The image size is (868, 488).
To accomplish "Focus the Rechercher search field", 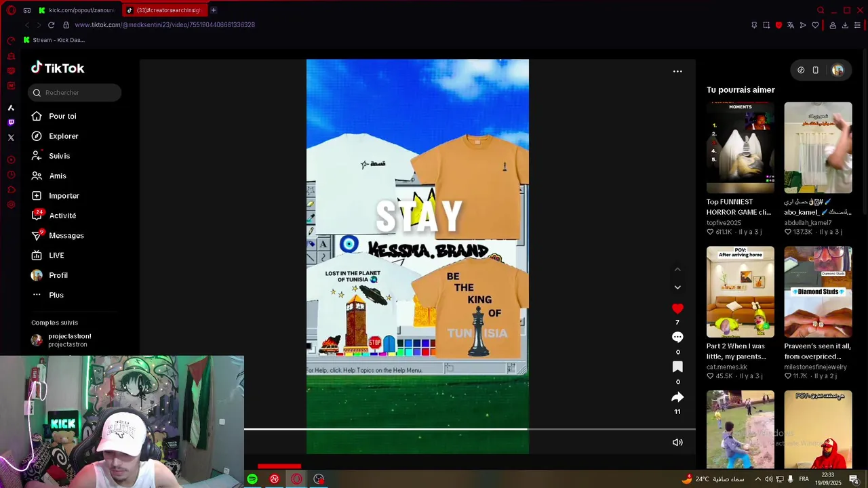I will tap(75, 93).
